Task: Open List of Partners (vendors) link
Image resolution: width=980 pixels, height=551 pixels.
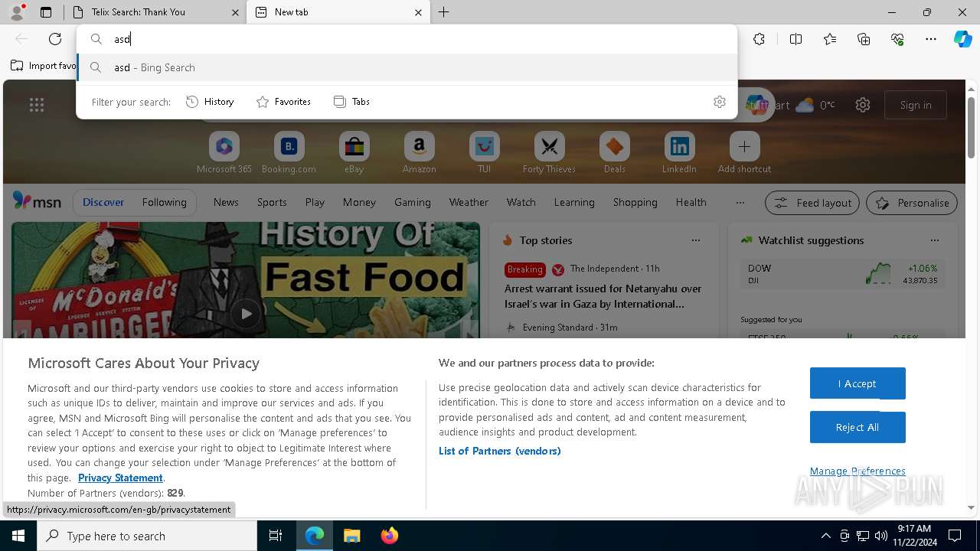Action: 500,451
